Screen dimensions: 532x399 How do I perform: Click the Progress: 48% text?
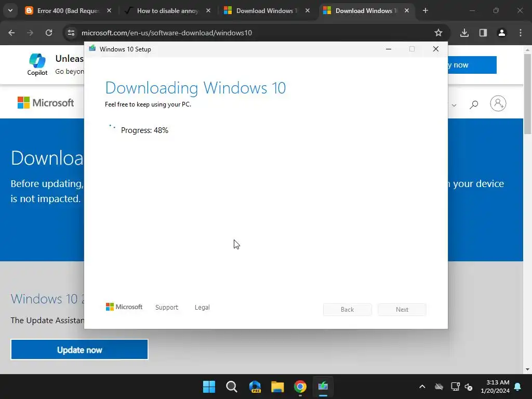point(144,130)
